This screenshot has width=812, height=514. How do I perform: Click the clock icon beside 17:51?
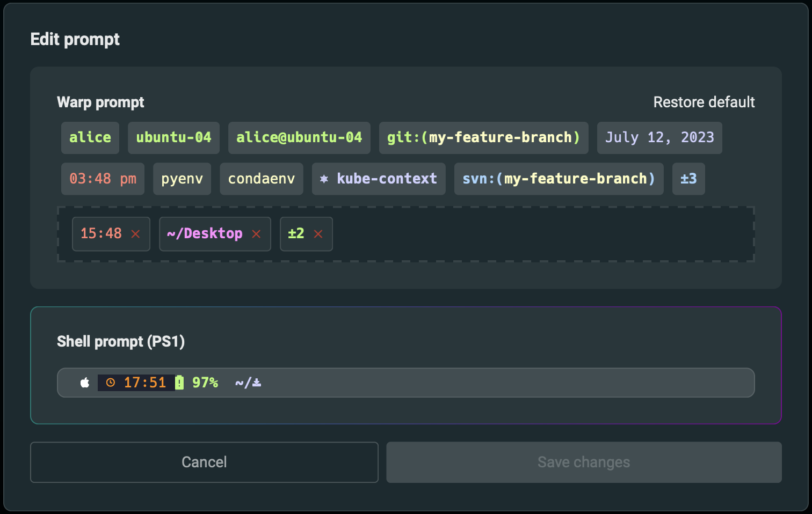[x=111, y=383]
